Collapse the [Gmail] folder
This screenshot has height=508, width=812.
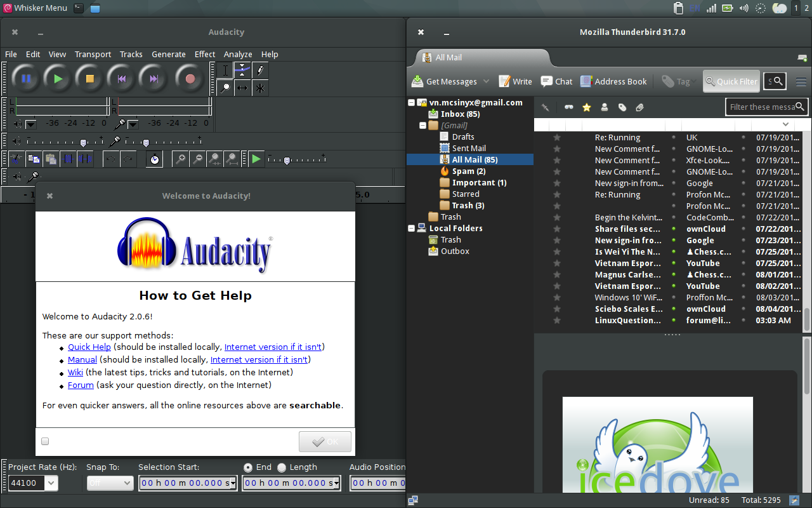pos(423,125)
